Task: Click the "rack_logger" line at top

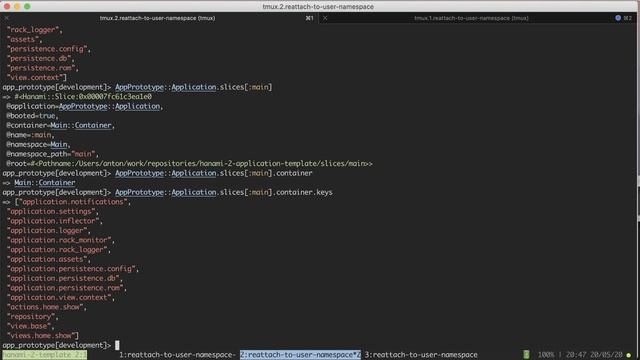Action: pos(35,30)
